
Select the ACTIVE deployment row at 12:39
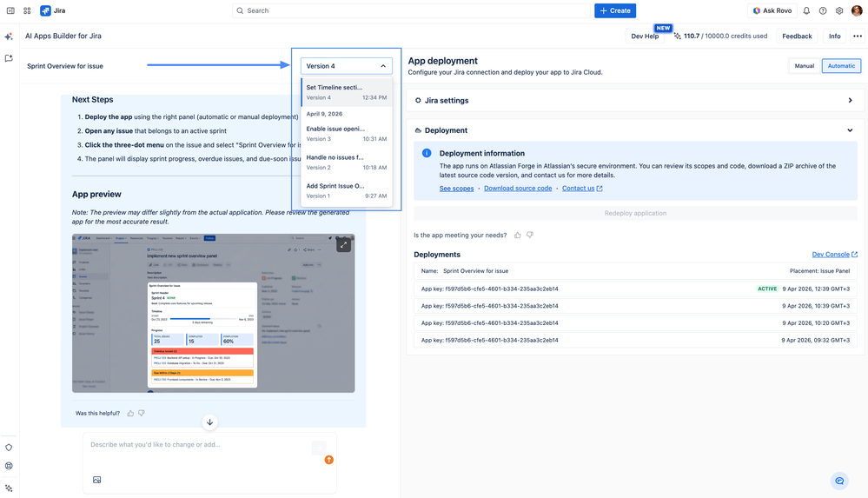pos(635,289)
